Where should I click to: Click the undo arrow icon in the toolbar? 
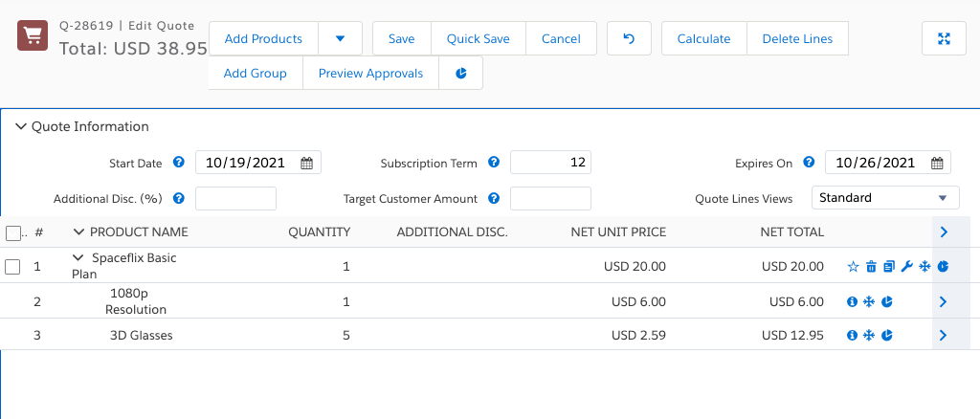[629, 39]
